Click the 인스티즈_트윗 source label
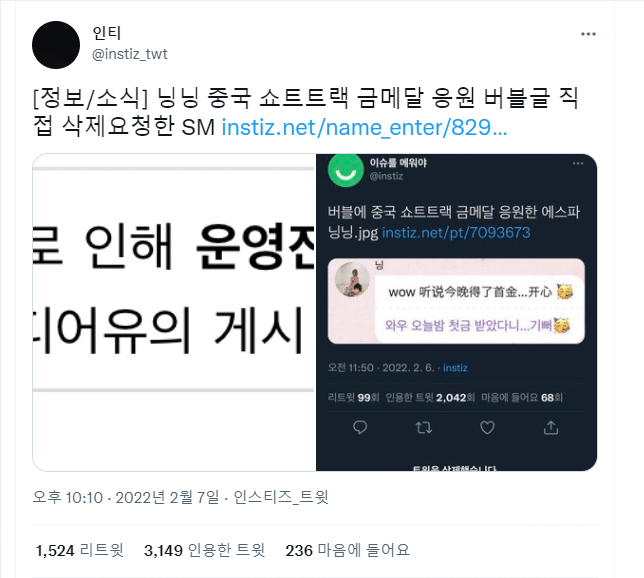This screenshot has height=578, width=644. tap(281, 497)
